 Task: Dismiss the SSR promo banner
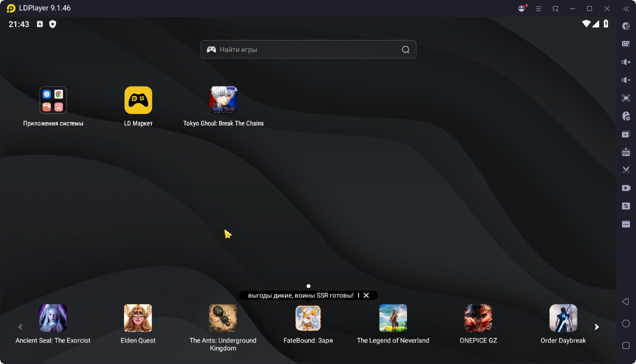click(x=366, y=295)
